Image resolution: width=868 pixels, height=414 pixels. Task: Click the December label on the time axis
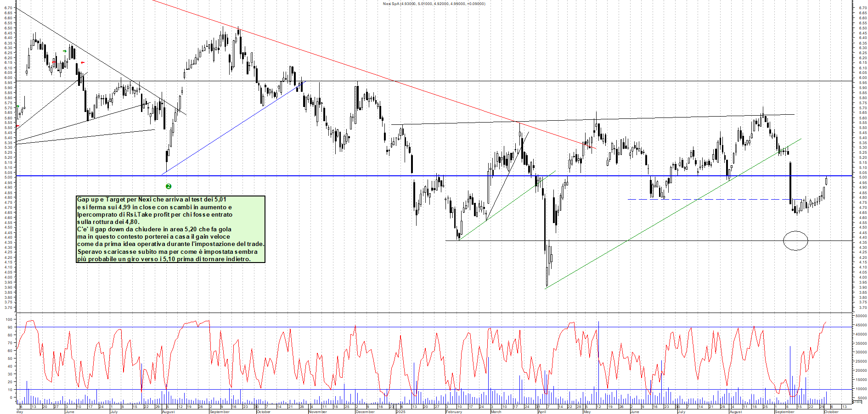(x=365, y=412)
